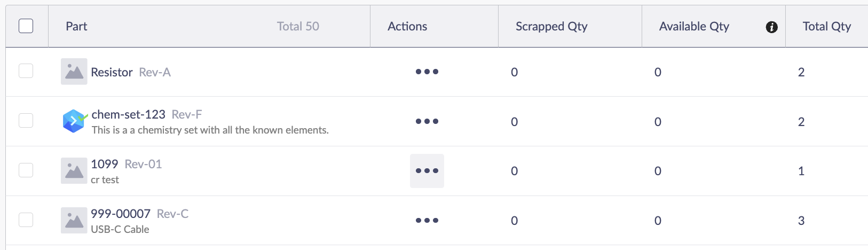Click the chem-set-123 blue hexagon icon

pos(74,121)
